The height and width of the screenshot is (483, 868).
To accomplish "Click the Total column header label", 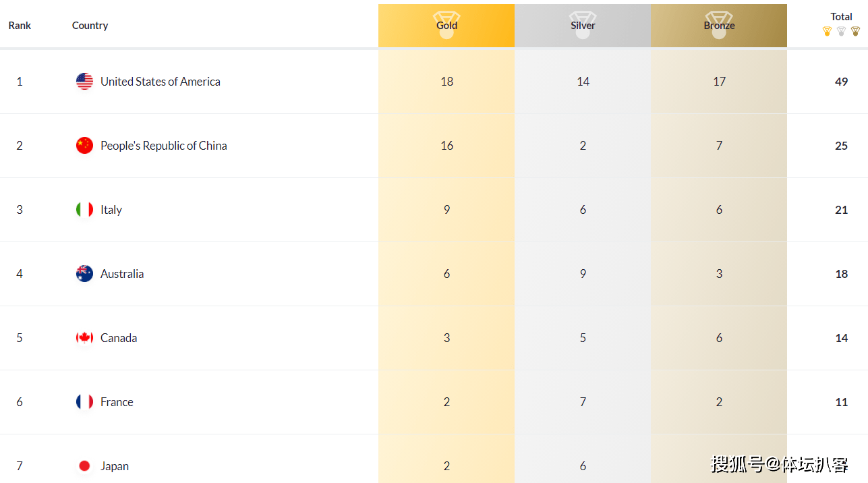I will click(841, 17).
